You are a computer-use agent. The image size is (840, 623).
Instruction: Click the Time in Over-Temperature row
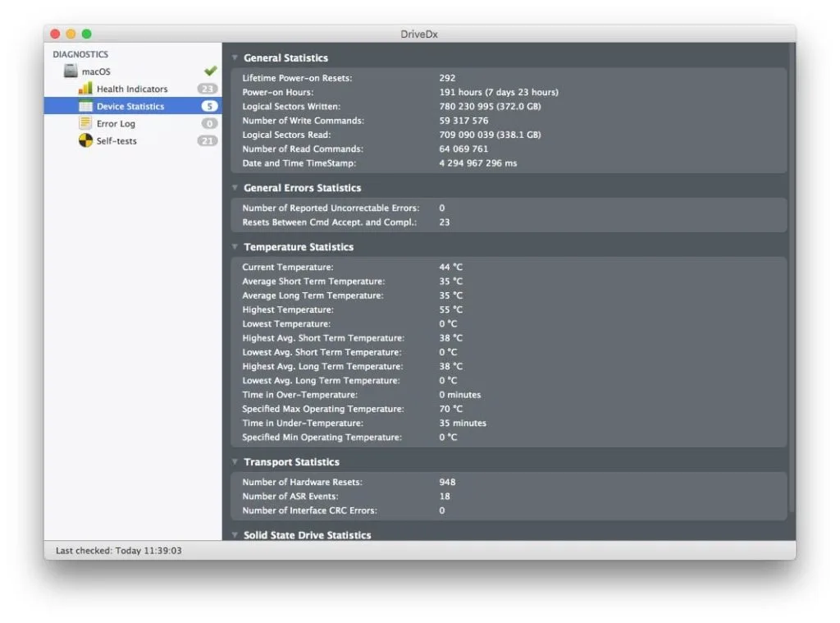[509, 395]
